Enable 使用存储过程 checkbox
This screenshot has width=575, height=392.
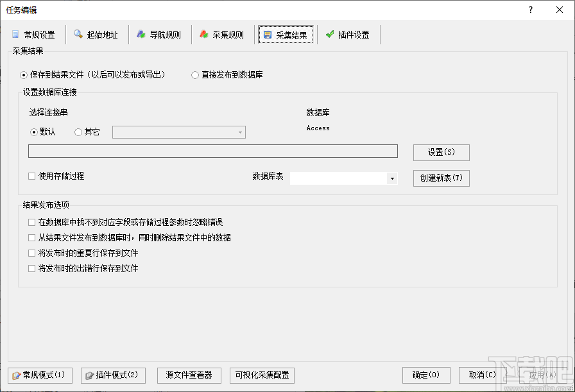click(31, 176)
